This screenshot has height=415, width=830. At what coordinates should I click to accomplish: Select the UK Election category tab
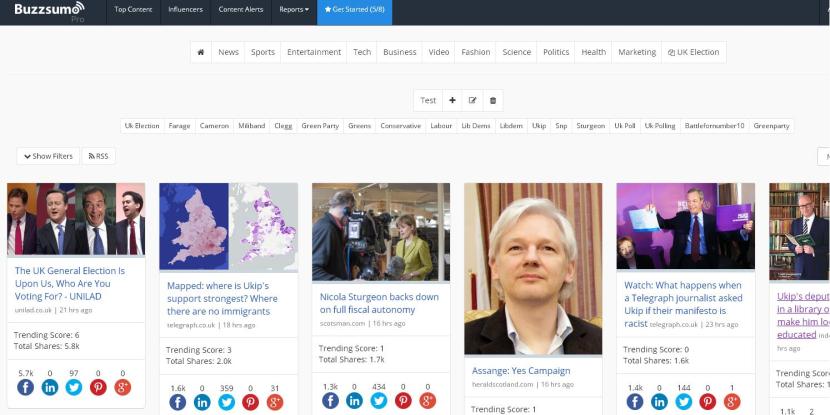coord(694,52)
